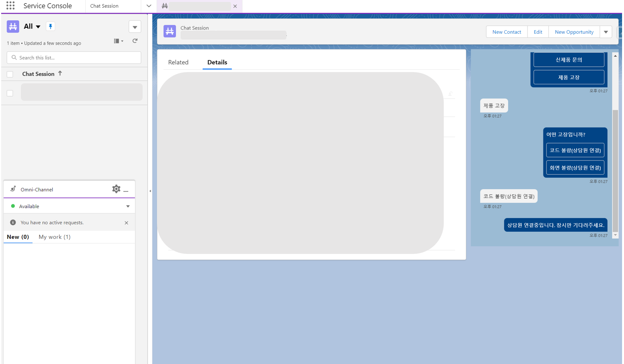
Task: Check the first chat session row checkbox
Action: pyautogui.click(x=10, y=93)
